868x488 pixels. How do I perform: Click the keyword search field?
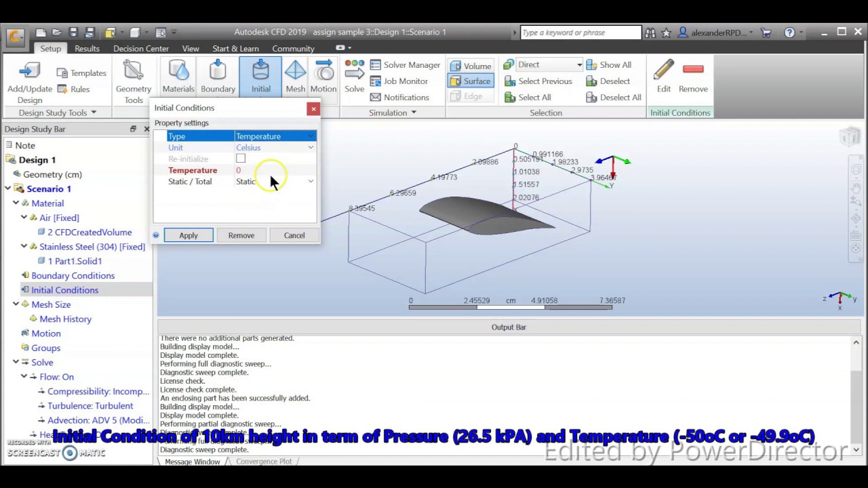(x=580, y=32)
